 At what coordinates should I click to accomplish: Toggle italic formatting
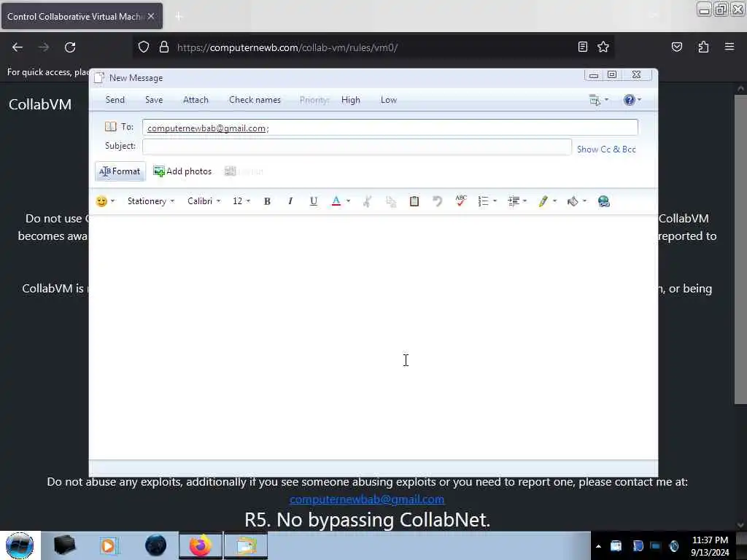pyautogui.click(x=290, y=201)
